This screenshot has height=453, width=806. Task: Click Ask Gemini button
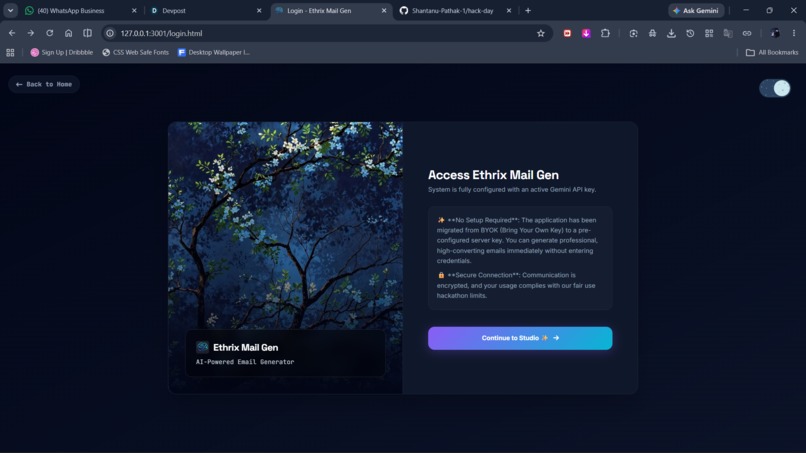pos(696,11)
